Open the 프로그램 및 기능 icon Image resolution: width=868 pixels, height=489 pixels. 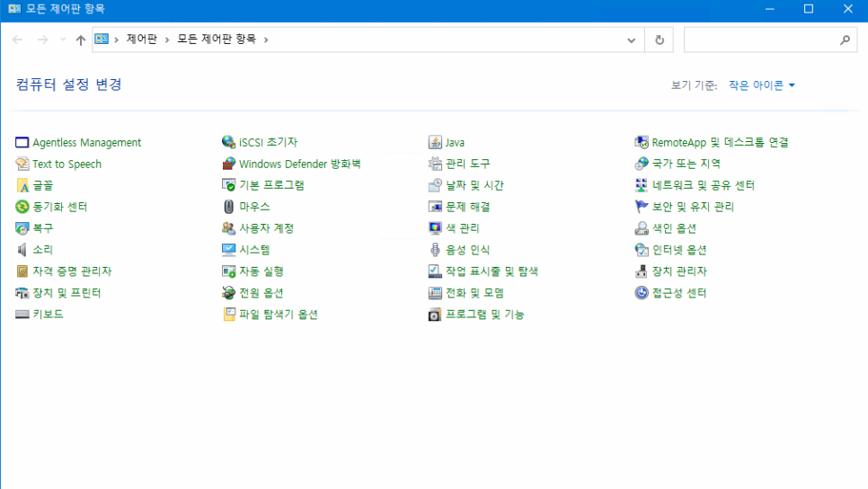click(435, 315)
